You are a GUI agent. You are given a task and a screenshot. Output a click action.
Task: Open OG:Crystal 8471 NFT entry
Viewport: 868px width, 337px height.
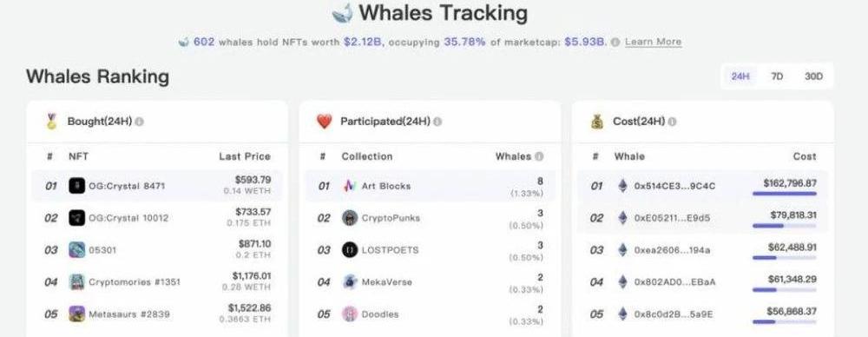(156, 186)
